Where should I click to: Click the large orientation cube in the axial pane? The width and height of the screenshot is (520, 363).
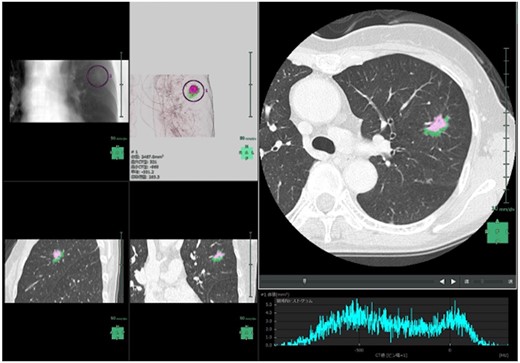tap(497, 232)
